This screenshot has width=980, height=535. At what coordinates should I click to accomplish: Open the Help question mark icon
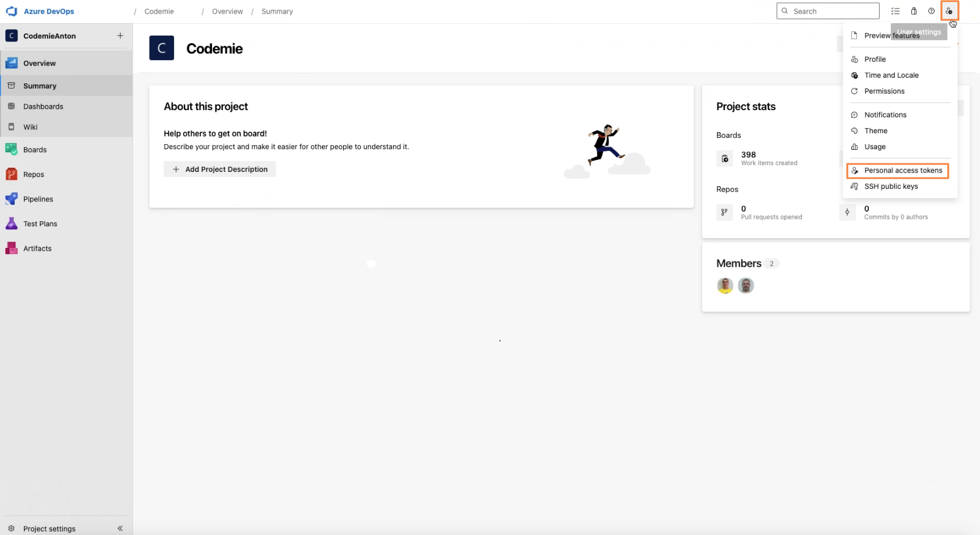coord(931,11)
